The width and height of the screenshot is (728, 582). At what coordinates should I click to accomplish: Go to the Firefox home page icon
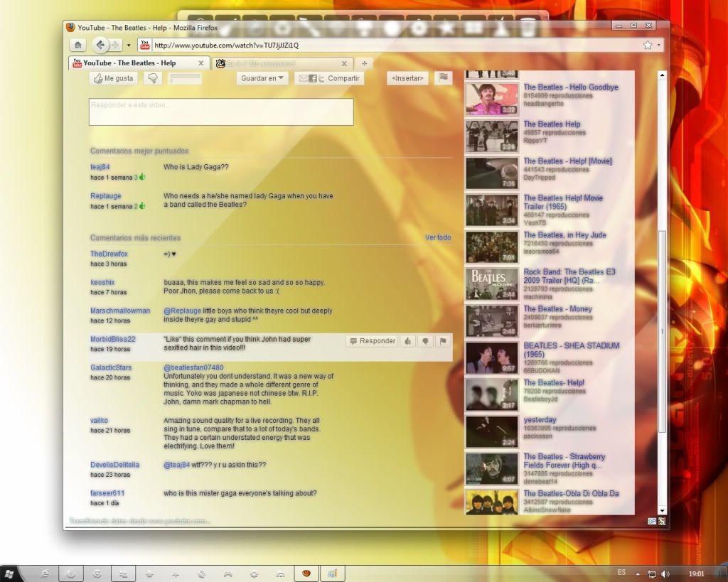click(78, 45)
